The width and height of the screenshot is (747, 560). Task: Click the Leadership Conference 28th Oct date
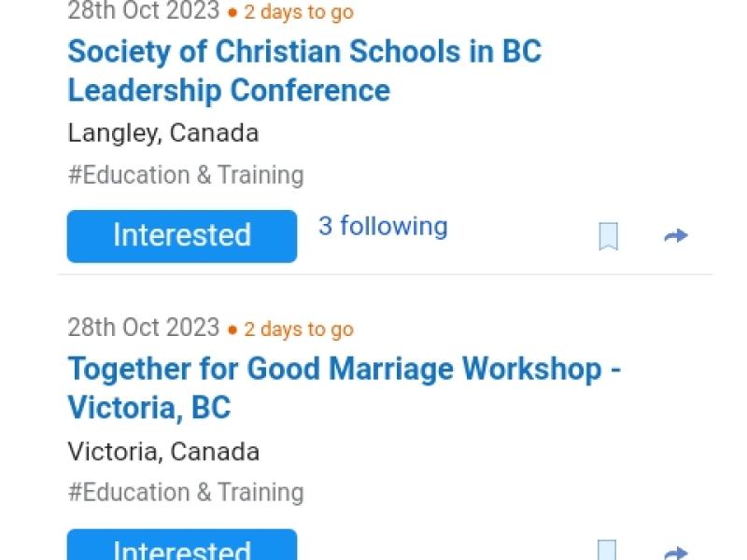tap(143, 12)
